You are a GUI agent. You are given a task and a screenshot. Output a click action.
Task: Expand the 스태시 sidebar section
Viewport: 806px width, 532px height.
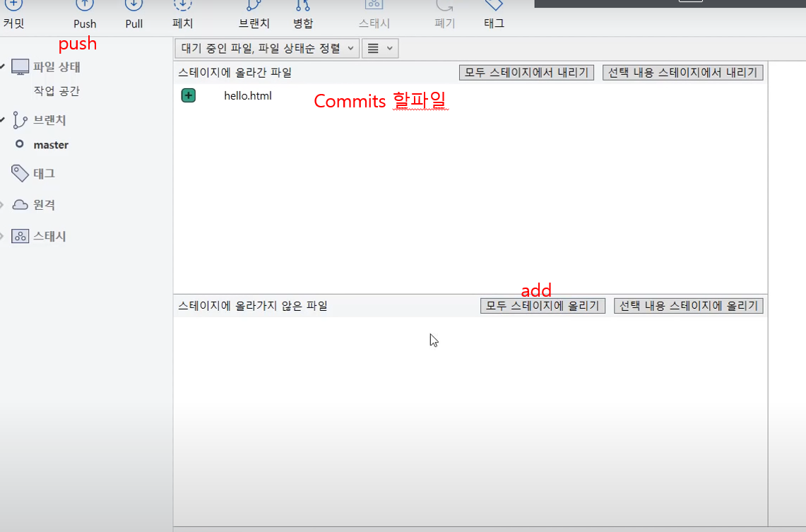coord(2,236)
